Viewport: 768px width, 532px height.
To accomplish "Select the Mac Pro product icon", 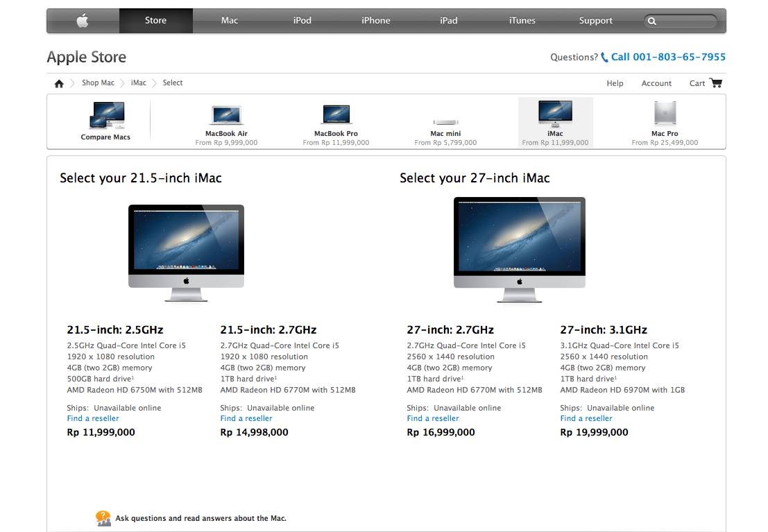I will coord(665,113).
